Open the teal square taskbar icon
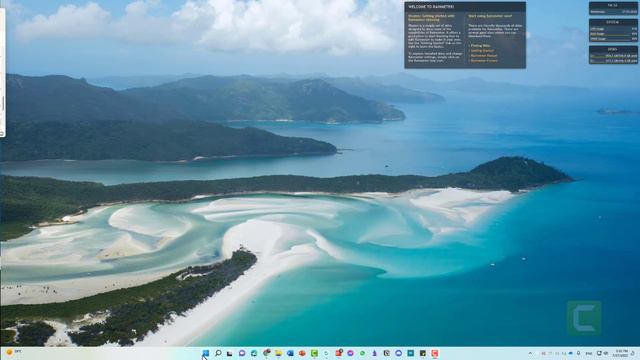 (411, 353)
